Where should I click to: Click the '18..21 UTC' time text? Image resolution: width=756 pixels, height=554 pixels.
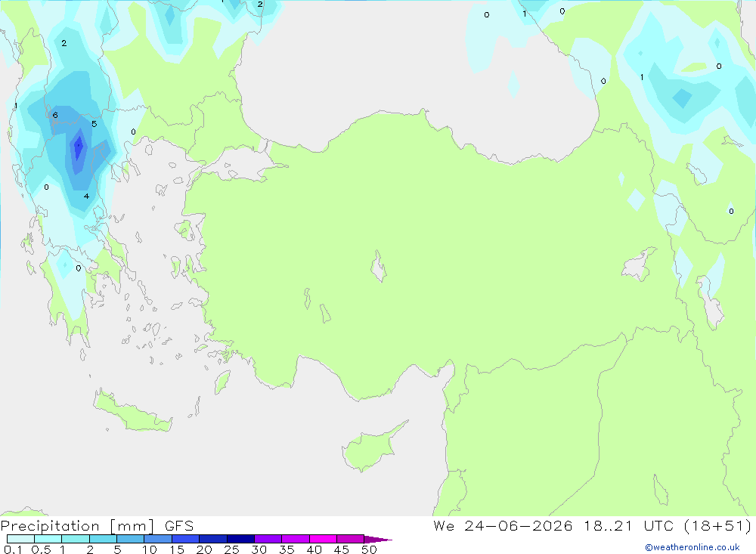click(x=629, y=525)
